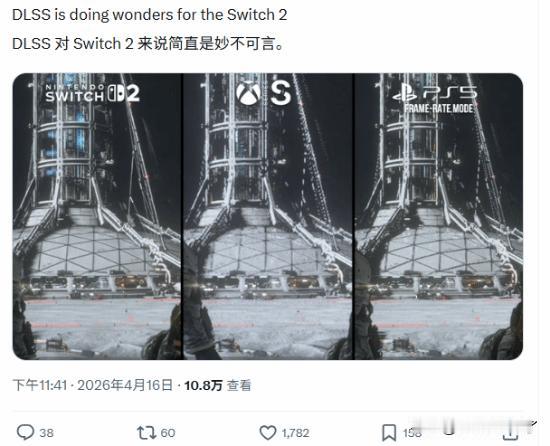Open the 10.8万 查看 view count
Screen dimensions: 550x446
217,385
